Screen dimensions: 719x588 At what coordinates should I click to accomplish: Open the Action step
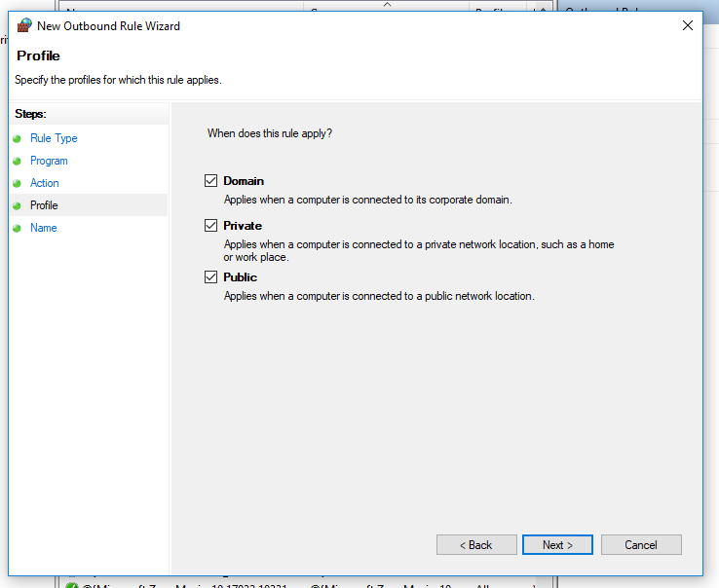pos(45,183)
